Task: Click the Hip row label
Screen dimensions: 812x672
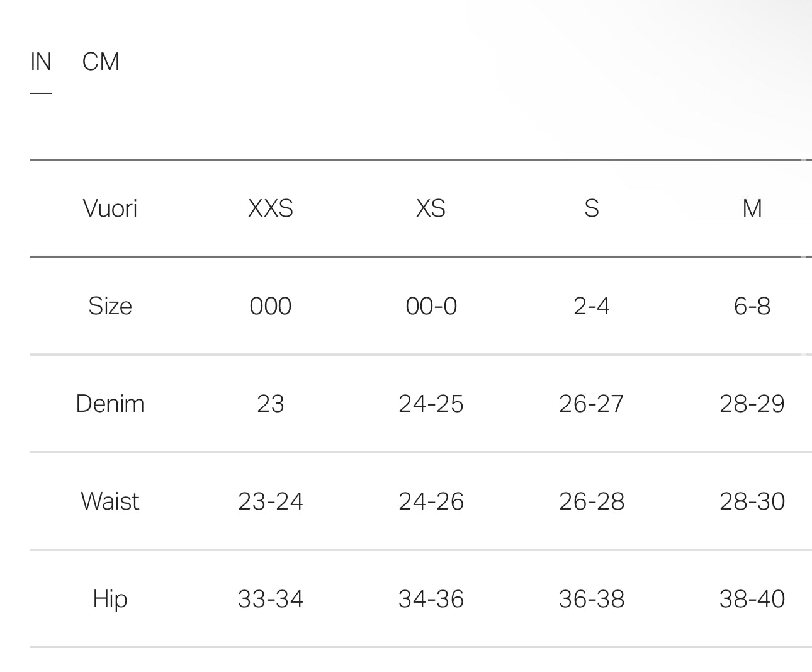Action: [110, 599]
